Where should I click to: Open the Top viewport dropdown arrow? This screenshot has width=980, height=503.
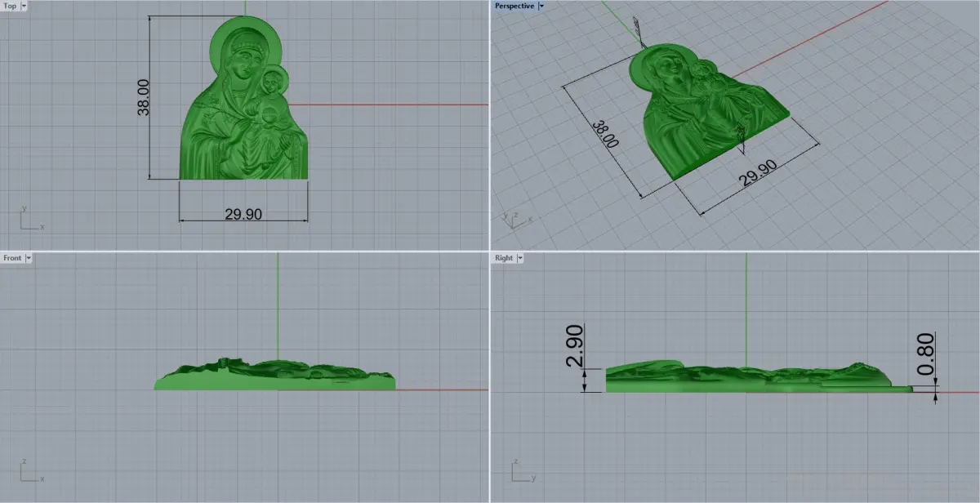pos(23,6)
